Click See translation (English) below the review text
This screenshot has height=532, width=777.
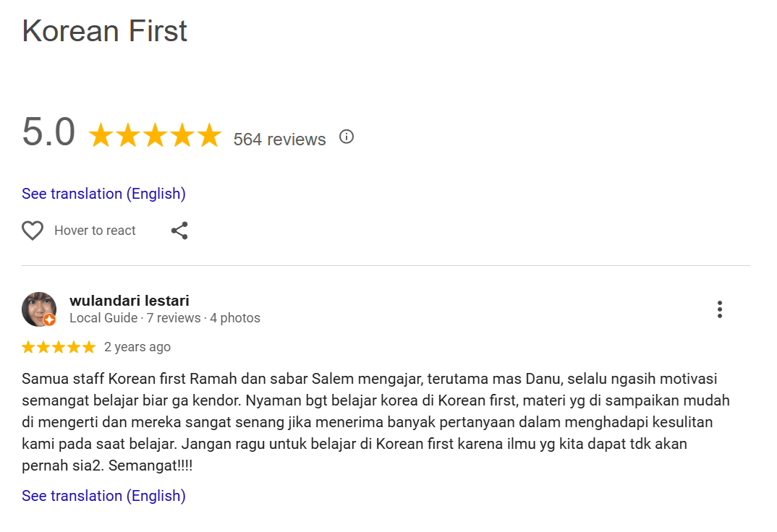point(103,496)
